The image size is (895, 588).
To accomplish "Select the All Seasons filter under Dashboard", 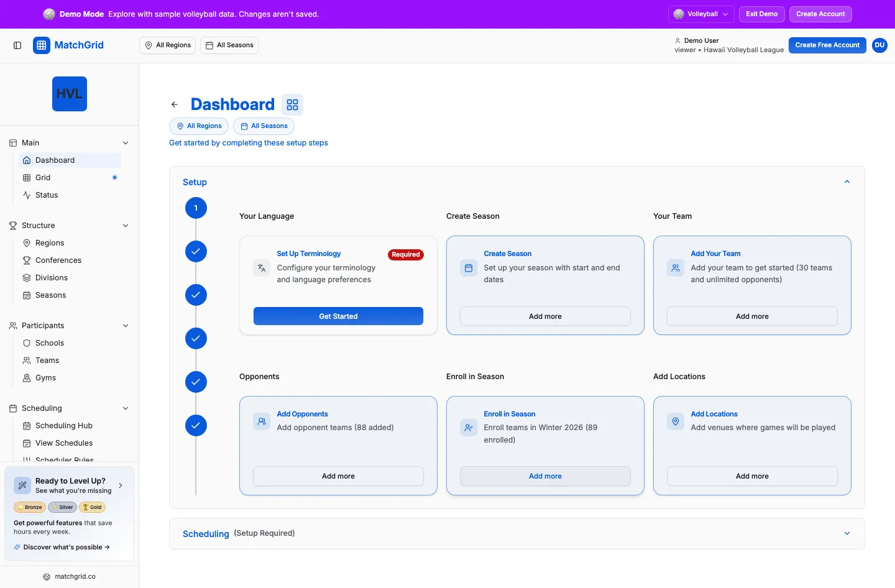I will (264, 126).
